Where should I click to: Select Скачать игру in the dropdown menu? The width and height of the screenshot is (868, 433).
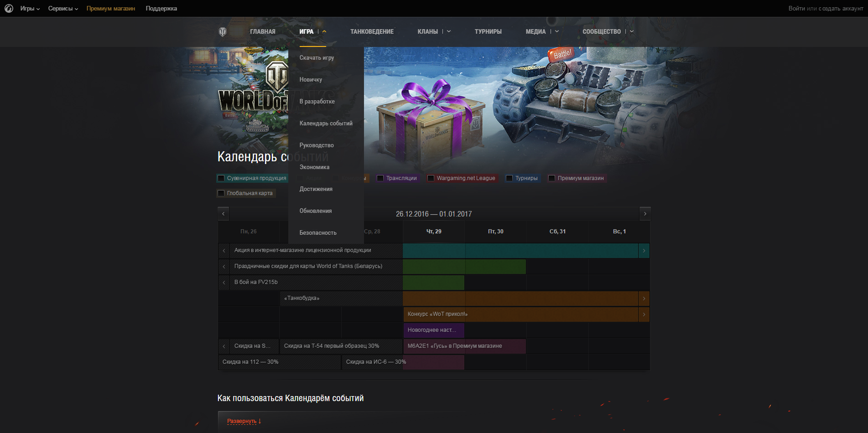pos(317,58)
